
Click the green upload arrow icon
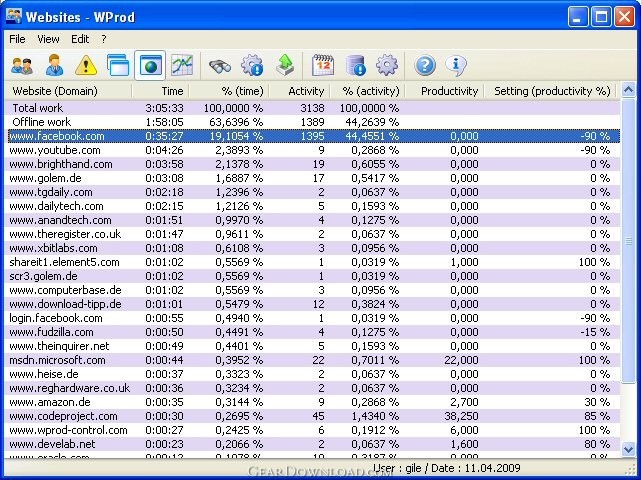285,65
